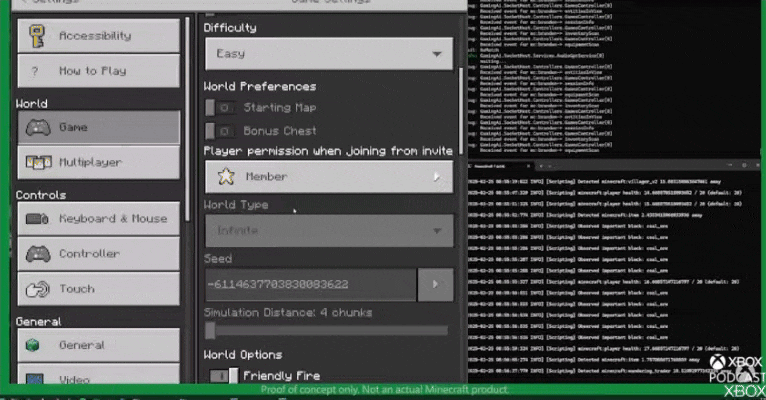Open the Member permission dropdown

click(x=329, y=176)
